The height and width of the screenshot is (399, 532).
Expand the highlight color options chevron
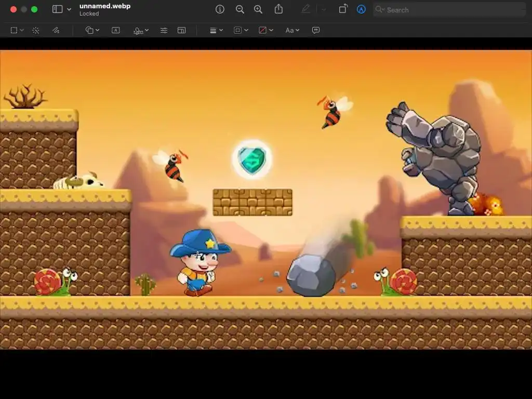pos(324,9)
